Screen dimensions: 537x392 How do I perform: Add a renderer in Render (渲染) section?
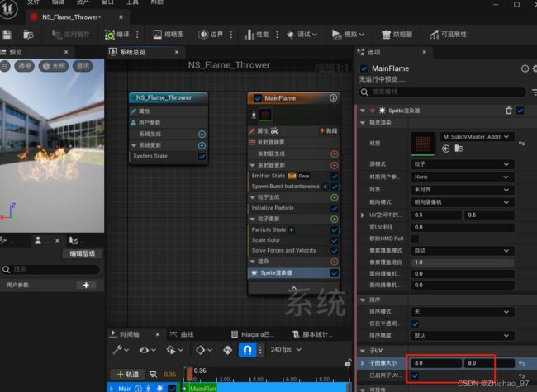click(x=335, y=262)
